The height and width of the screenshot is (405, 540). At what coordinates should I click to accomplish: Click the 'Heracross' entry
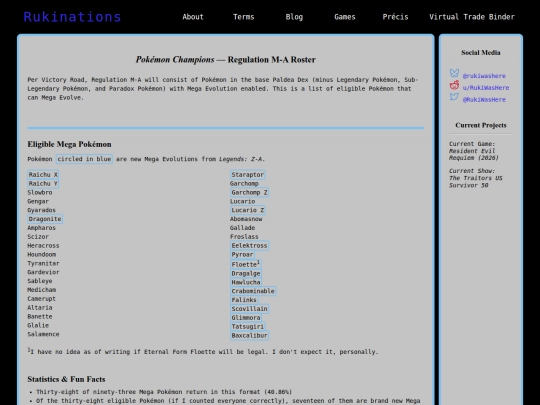(43, 246)
